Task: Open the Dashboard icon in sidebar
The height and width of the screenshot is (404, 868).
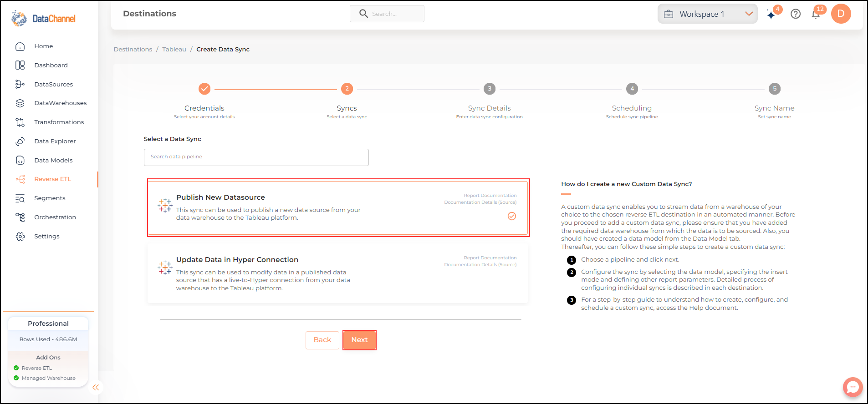Action: (x=20, y=65)
